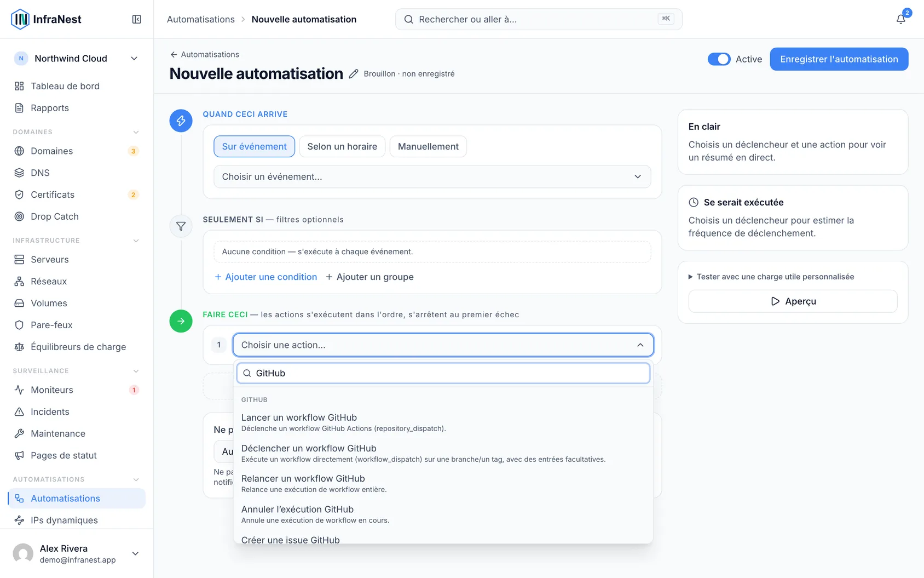Click the Drop Catch target icon
924x578 pixels.
[19, 216]
